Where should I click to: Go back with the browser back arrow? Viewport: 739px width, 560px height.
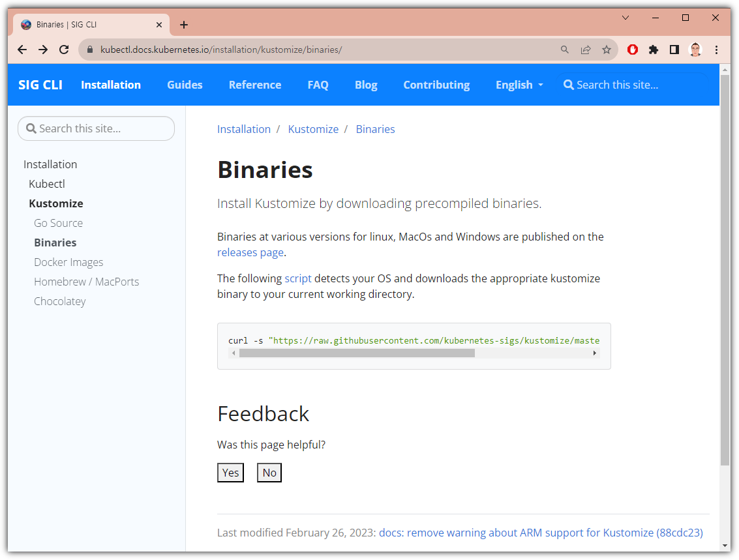22,50
